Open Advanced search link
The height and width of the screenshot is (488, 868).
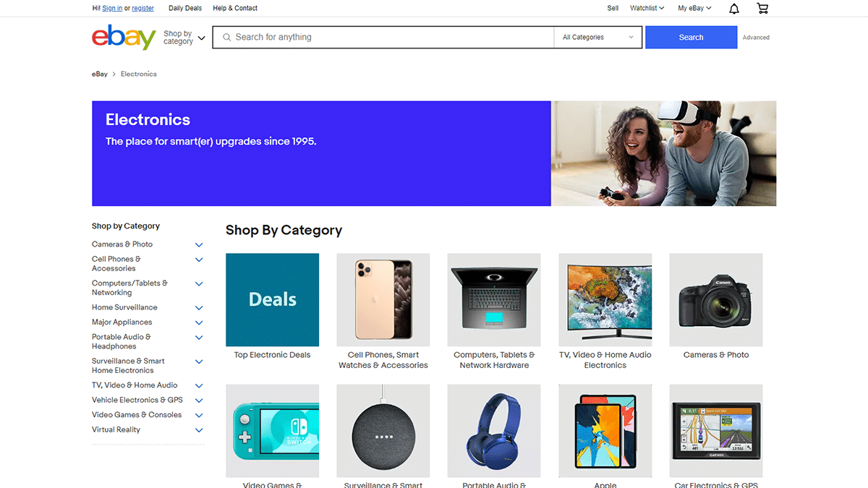[756, 38]
